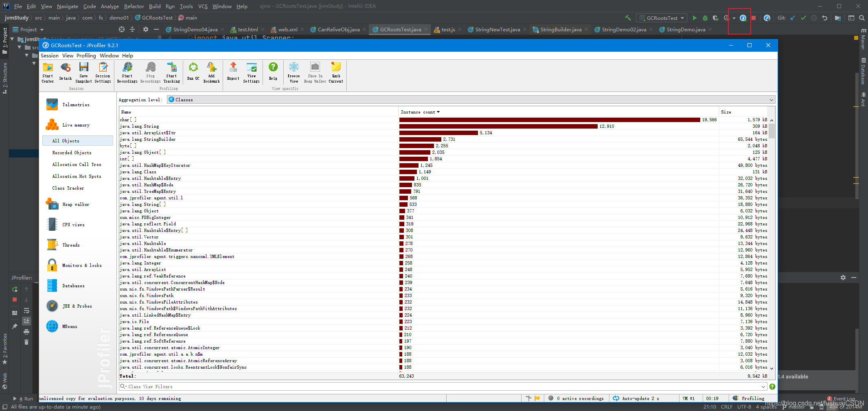Stop the running process in IntelliJ toolbar
Screen dimensions: 868x411
[x=754, y=18]
